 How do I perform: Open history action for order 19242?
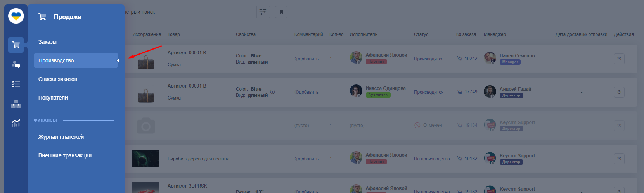pyautogui.click(x=619, y=59)
